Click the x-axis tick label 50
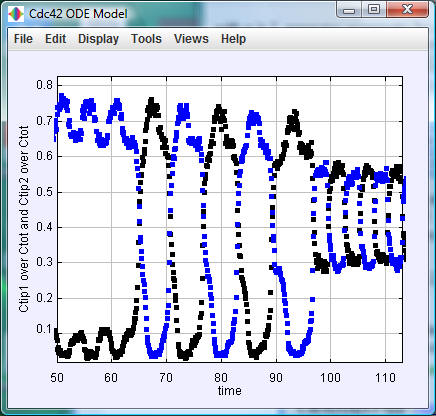Viewport: 436px width, 416px height. click(57, 378)
